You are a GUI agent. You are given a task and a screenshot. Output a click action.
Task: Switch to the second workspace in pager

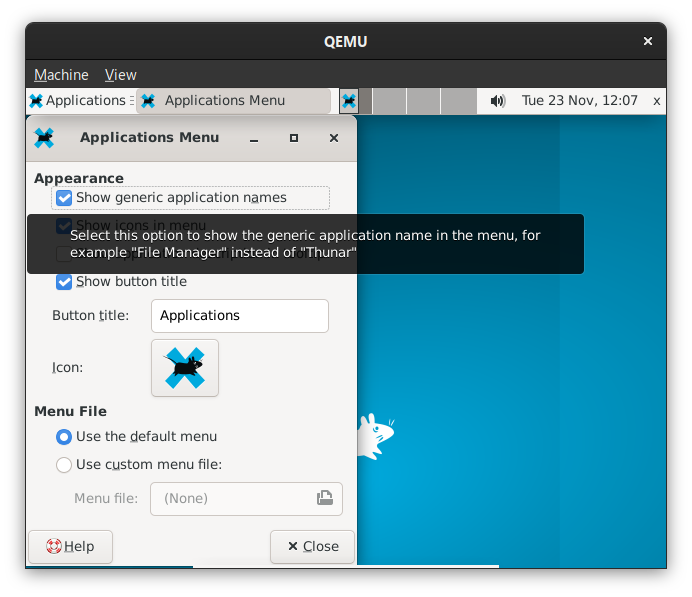389,101
